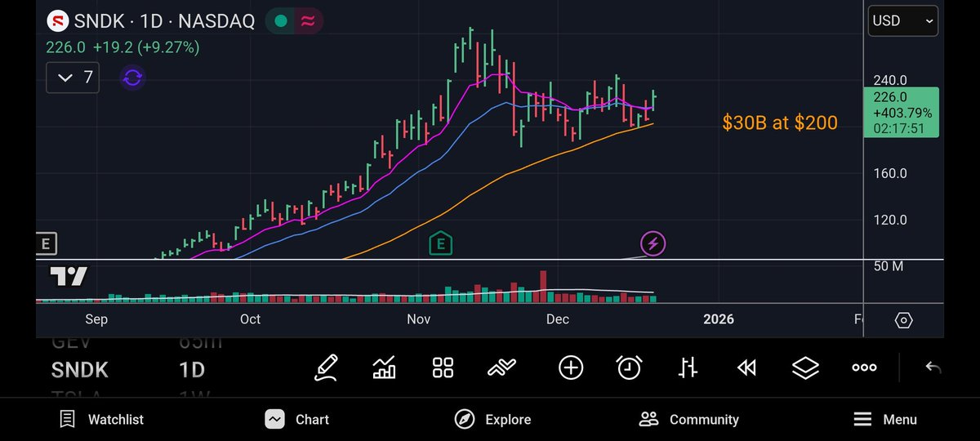This screenshot has width=980, height=441.
Task: Open the compare symbols line icon
Action: click(x=501, y=368)
